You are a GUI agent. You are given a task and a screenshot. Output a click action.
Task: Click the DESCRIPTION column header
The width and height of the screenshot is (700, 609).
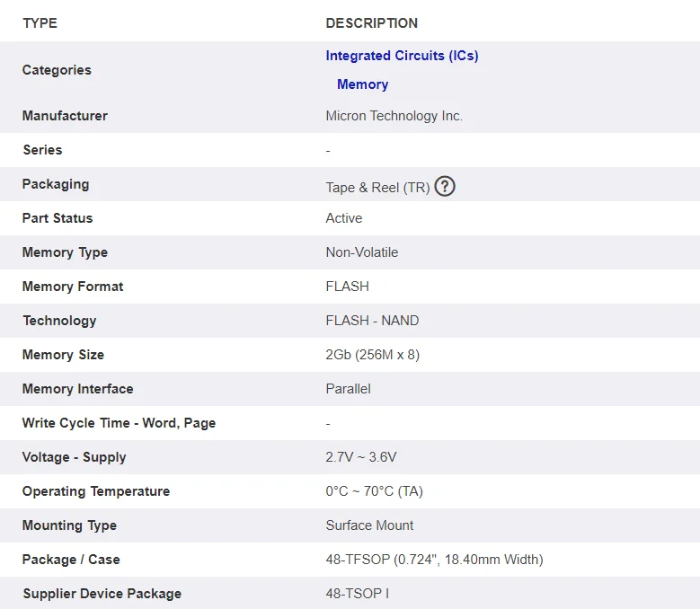[x=371, y=23]
